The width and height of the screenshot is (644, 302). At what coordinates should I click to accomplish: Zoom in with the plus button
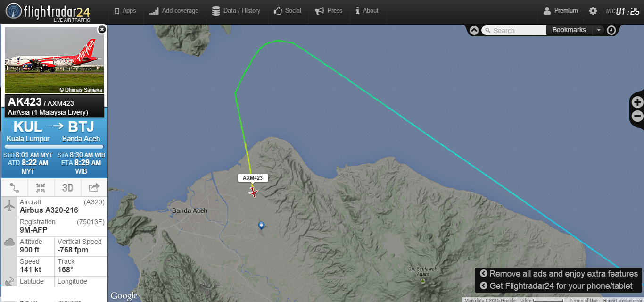click(x=637, y=102)
